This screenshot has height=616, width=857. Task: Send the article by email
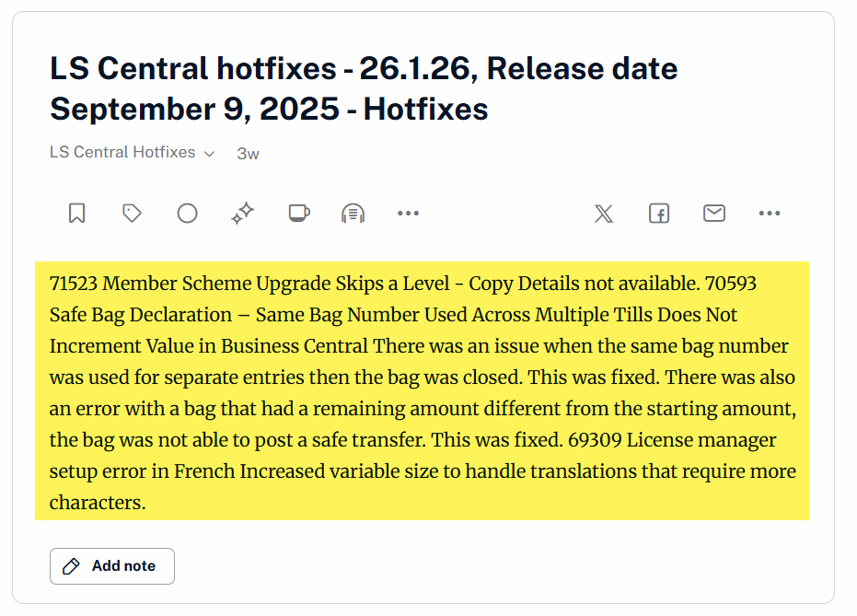pos(714,214)
